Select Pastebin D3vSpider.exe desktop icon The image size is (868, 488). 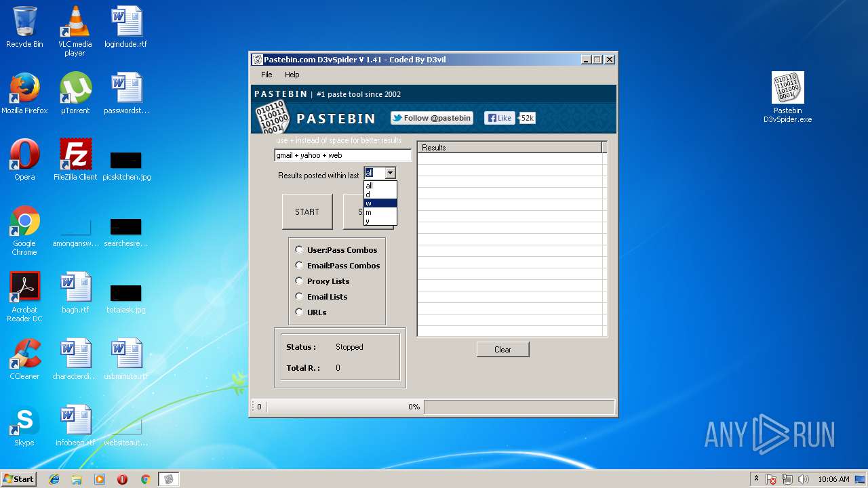click(x=787, y=98)
